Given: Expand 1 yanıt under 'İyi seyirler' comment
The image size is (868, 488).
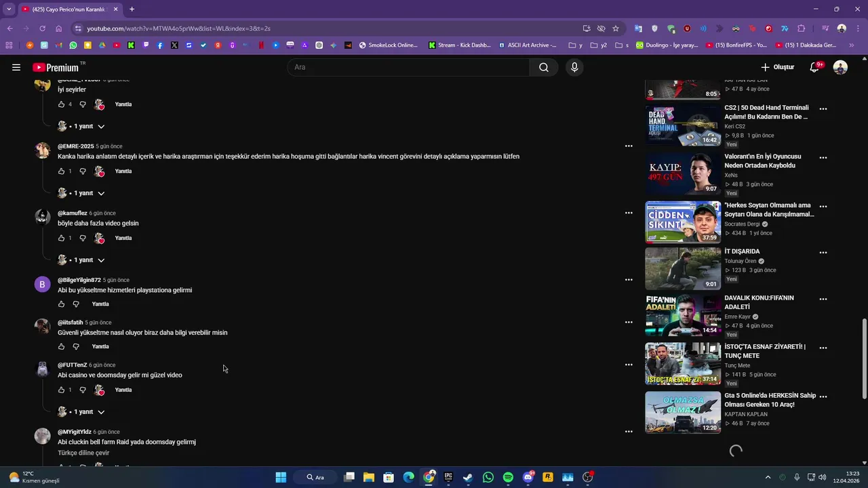Looking at the screenshot, I should [81, 126].
